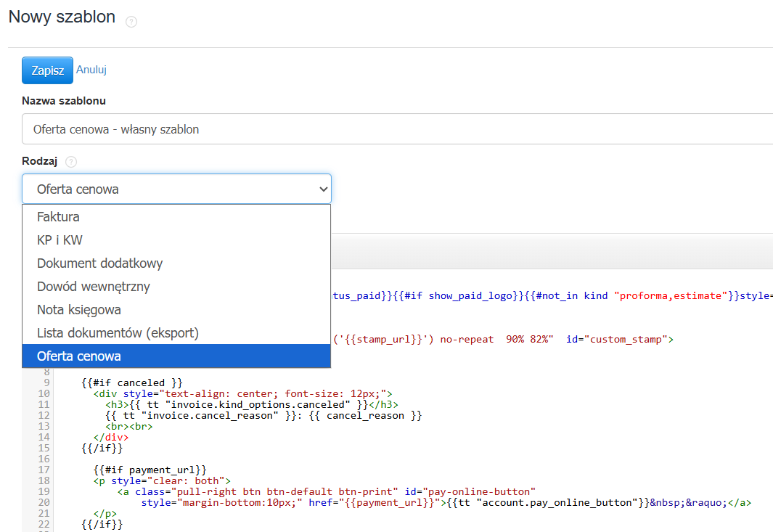Click help icon beside Rodzaj label
The width and height of the screenshot is (773, 532).
pyautogui.click(x=71, y=162)
